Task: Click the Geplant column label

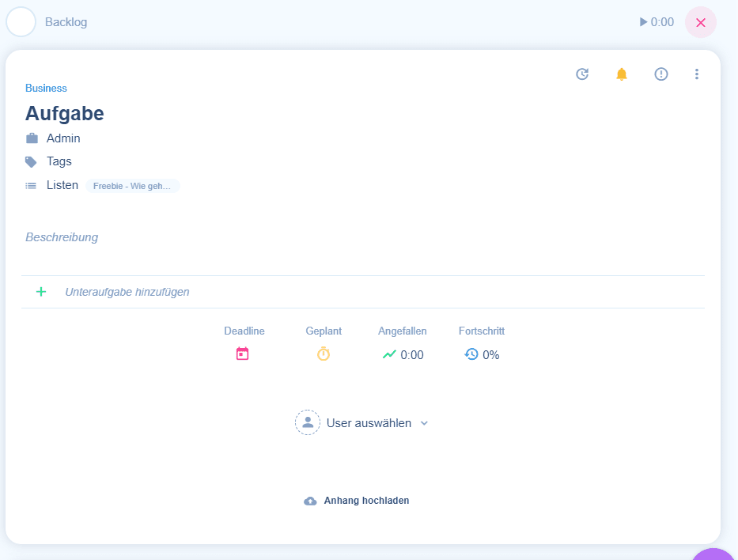Action: (x=324, y=331)
